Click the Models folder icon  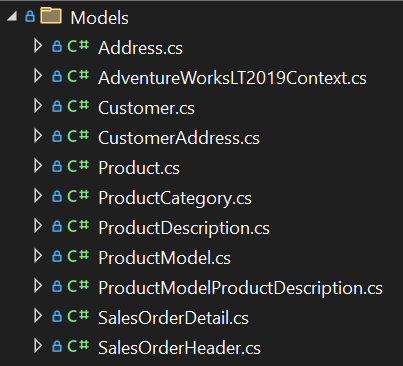[51, 16]
